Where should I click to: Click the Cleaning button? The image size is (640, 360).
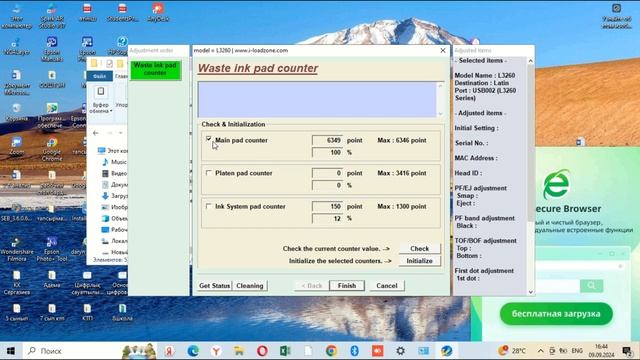coord(250,286)
